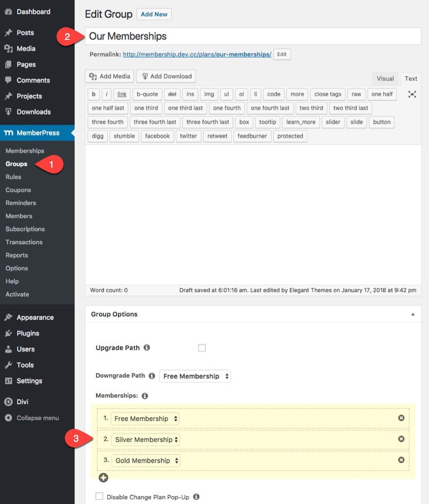Remove Gold Membership row with X icon
This screenshot has height=504, width=429.
click(x=401, y=460)
